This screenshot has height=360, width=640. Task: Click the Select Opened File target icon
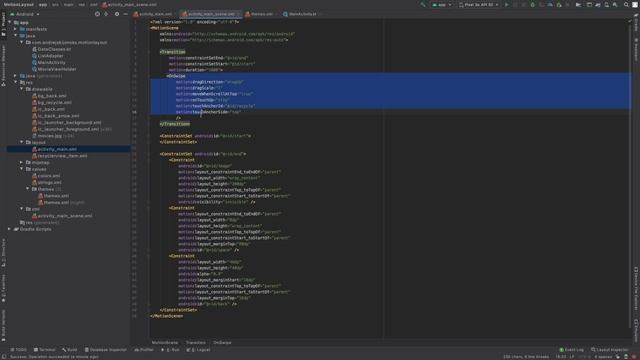coord(97,14)
